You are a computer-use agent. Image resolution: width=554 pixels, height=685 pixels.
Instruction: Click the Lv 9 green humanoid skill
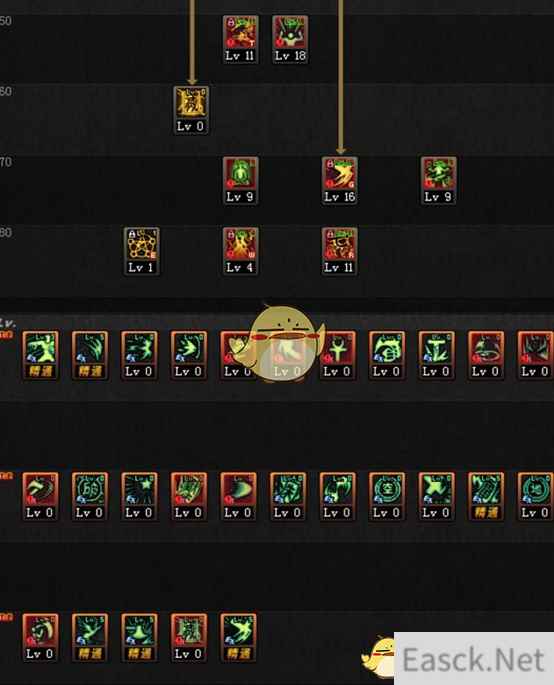[240, 181]
